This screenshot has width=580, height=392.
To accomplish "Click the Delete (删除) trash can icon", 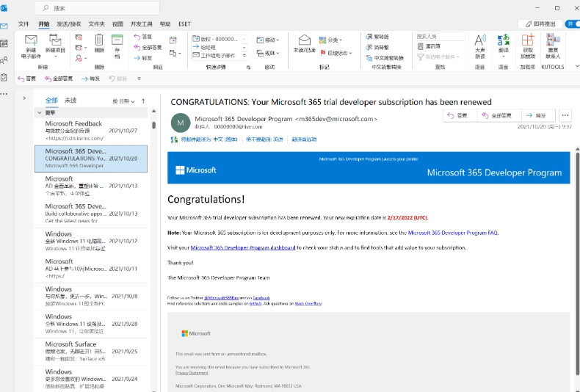I will (99, 40).
